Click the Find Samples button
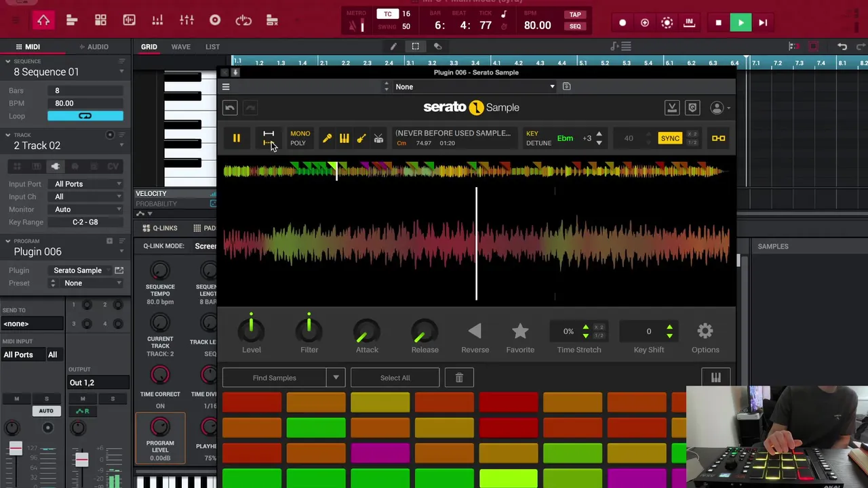The image size is (868, 488). (275, 378)
